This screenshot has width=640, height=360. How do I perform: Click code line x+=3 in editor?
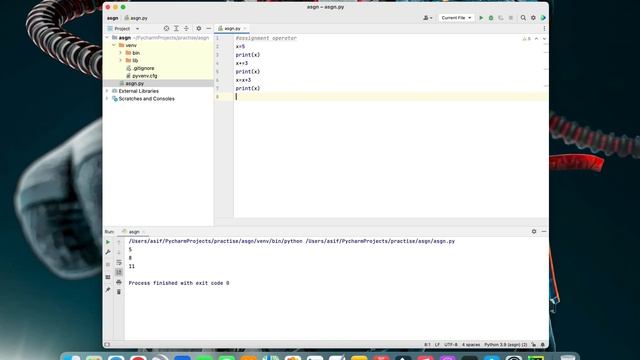click(x=242, y=63)
